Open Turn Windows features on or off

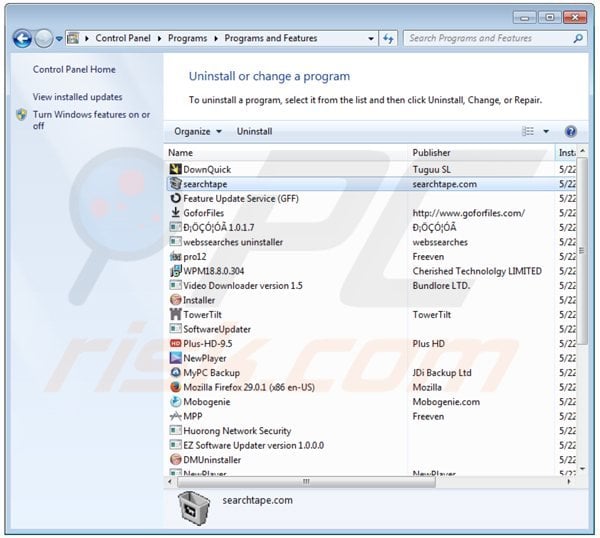(91, 120)
